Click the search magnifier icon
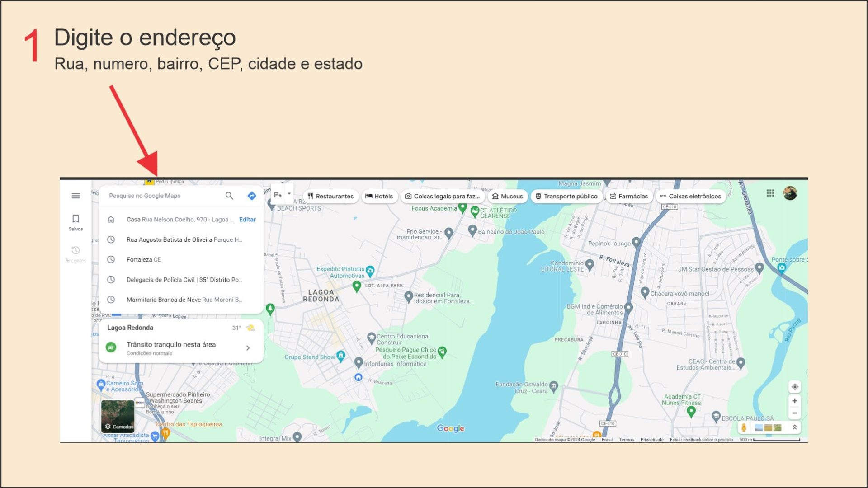 (x=229, y=196)
